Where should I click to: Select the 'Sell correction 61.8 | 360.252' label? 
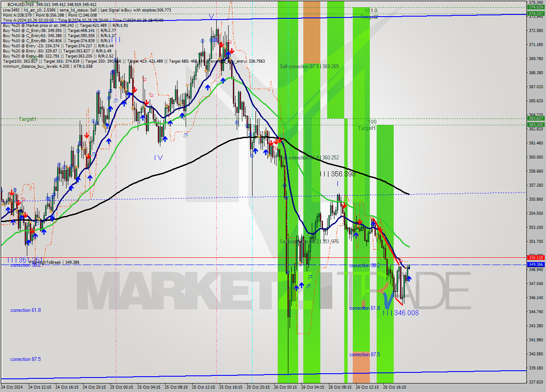[309, 158]
